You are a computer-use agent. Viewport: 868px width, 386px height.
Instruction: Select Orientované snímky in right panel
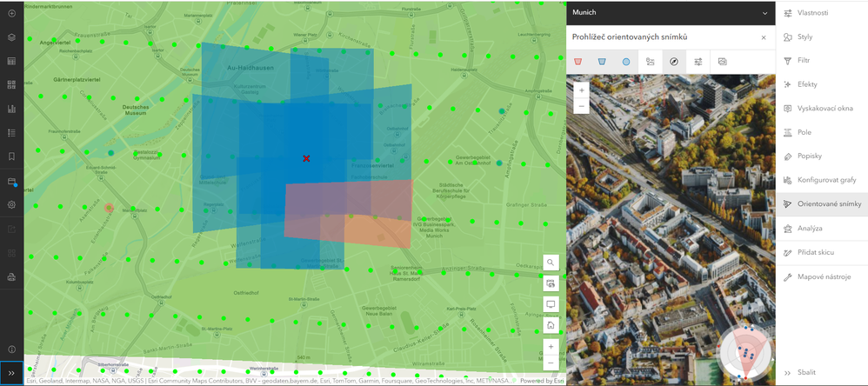[x=822, y=204]
